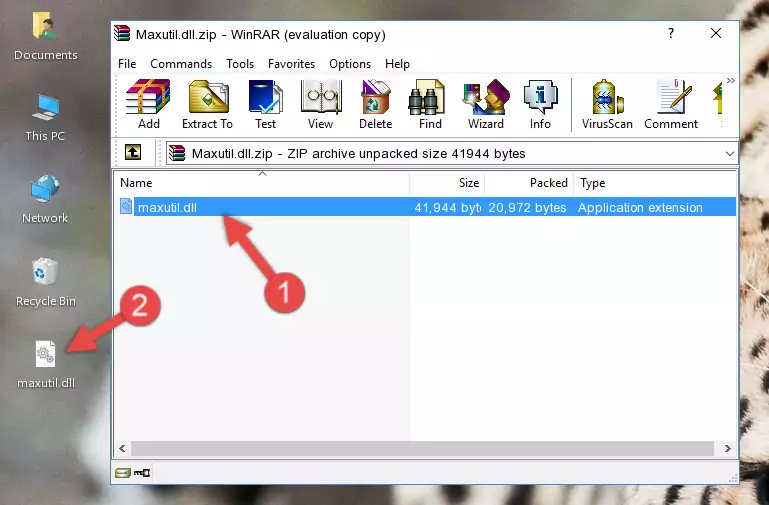Click the drive icon in status bar
Image resolution: width=769 pixels, height=505 pixels.
(x=123, y=473)
